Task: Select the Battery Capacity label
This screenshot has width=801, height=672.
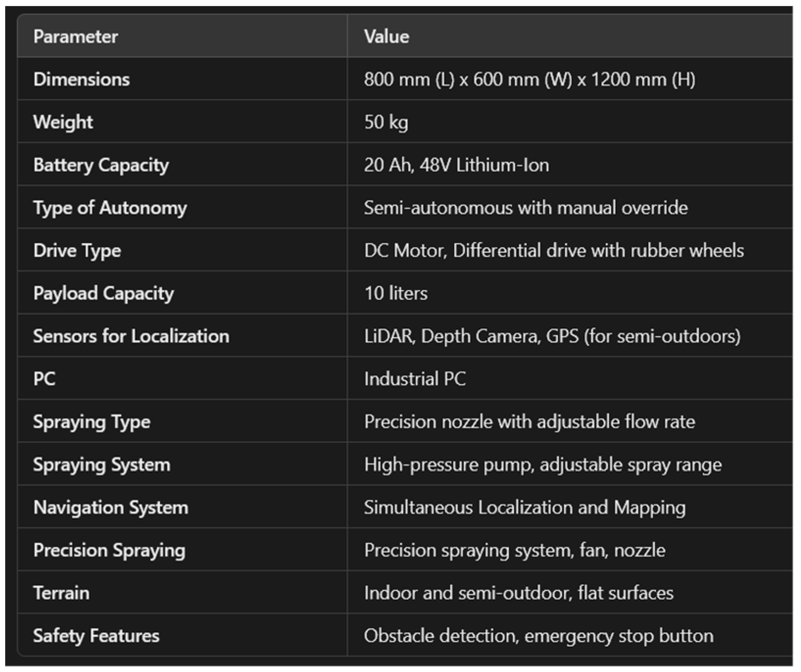Action: pyautogui.click(x=101, y=165)
